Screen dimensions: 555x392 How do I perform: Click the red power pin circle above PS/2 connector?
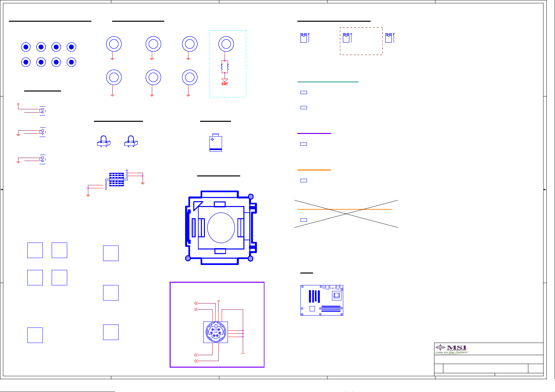pos(219,301)
